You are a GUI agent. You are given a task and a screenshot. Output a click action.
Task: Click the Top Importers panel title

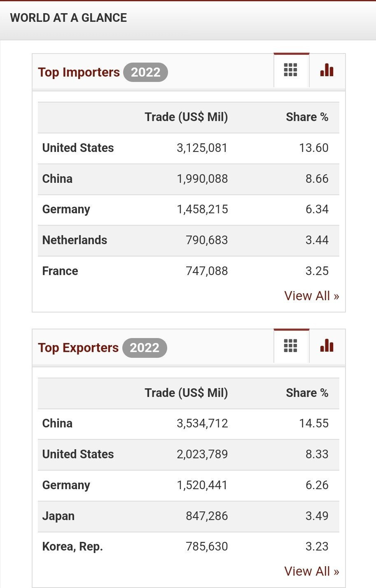tap(79, 72)
